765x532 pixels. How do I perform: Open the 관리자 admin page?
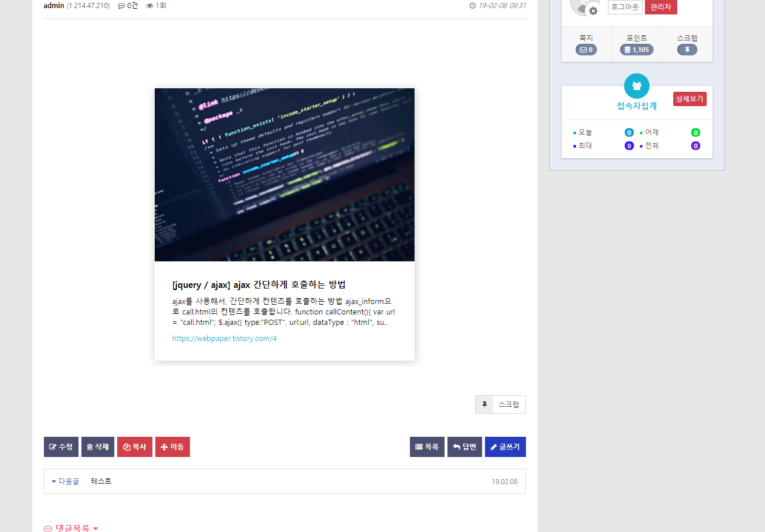[x=661, y=7]
